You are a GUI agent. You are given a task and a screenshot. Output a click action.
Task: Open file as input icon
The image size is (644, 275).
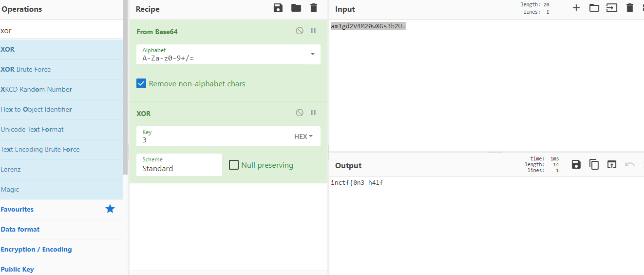pos(594,8)
